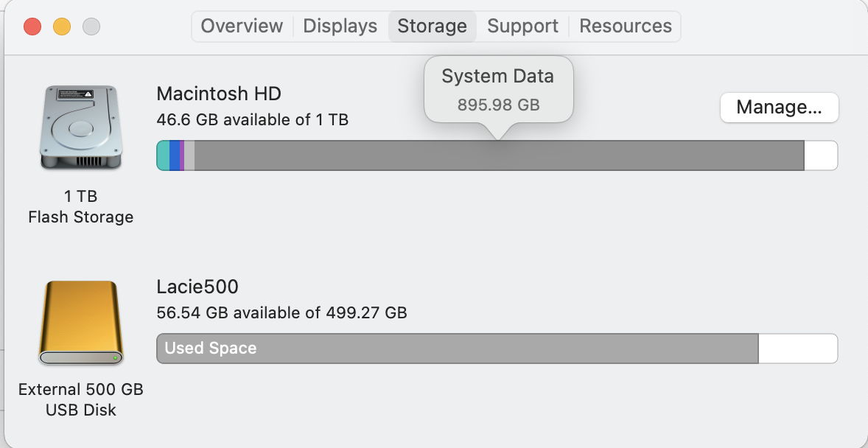Click the purple segment of storage bar

[182, 156]
